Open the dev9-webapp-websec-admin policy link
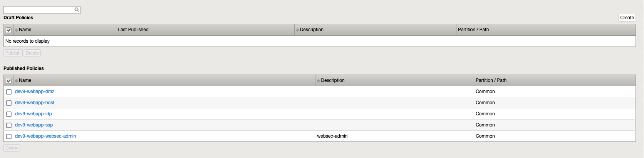This screenshot has width=644, height=158. click(45, 136)
